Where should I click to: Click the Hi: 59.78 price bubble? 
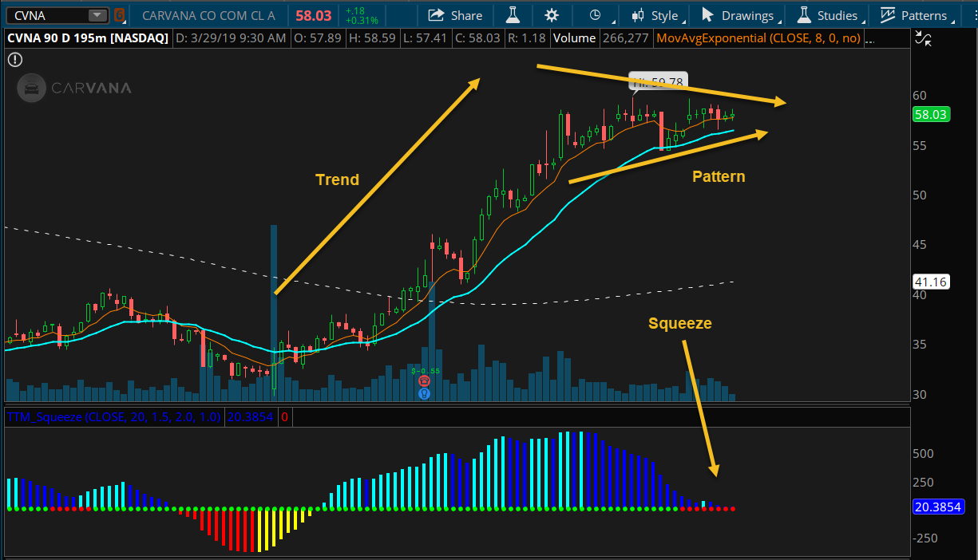(x=658, y=81)
